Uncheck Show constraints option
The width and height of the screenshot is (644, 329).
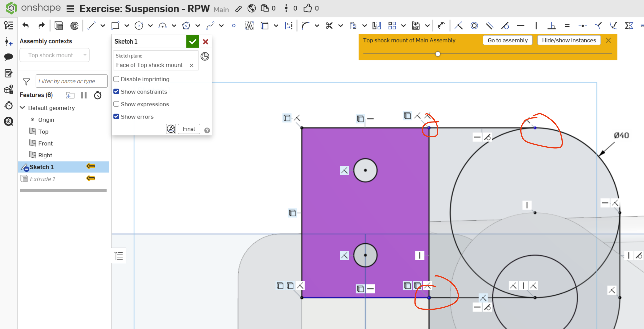[116, 92]
